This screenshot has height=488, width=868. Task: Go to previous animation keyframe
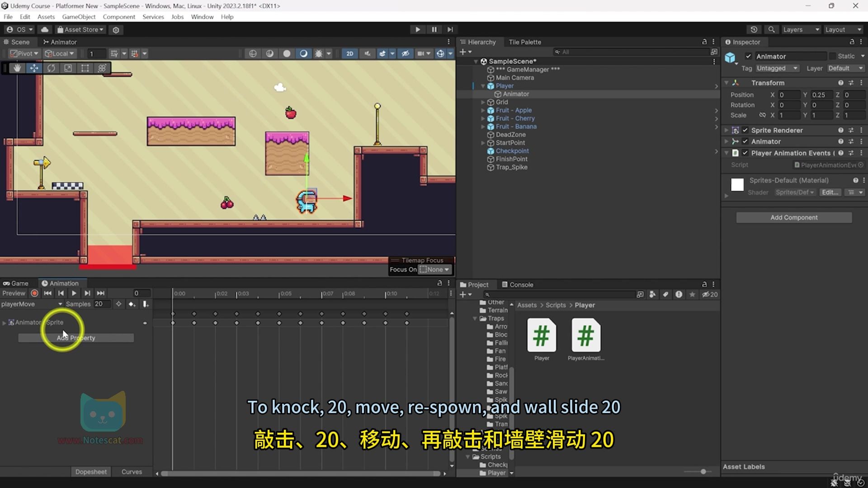pyautogui.click(x=61, y=293)
